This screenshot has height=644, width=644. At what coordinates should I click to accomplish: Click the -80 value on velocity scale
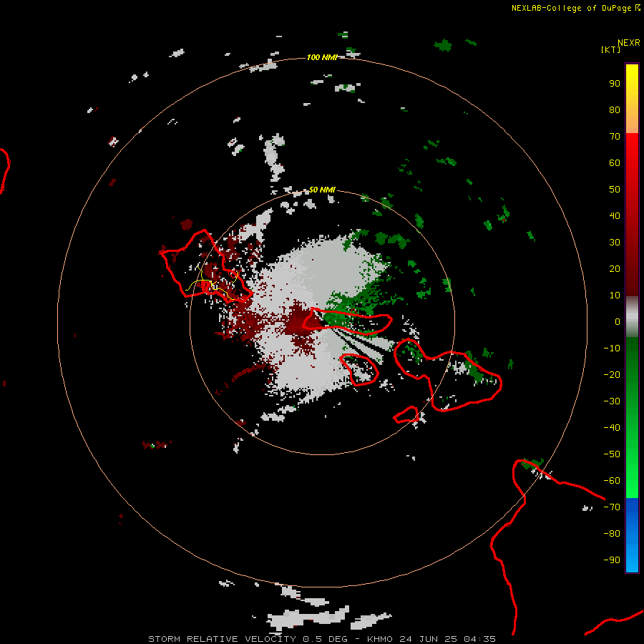(x=612, y=534)
